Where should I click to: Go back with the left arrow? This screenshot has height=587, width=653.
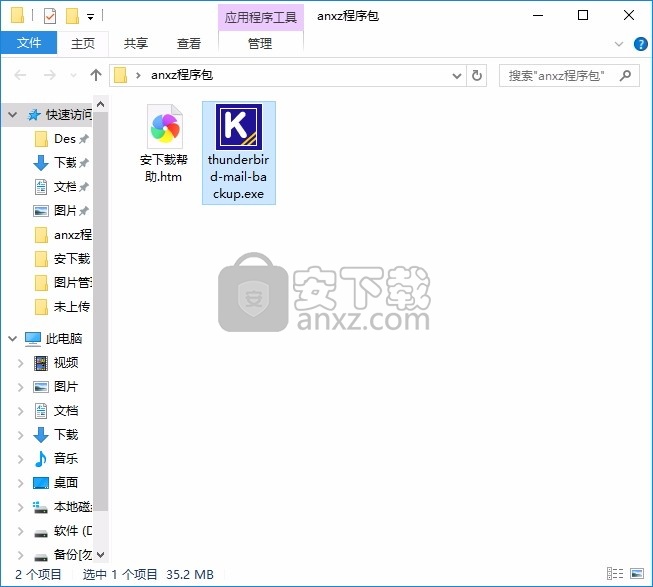[20, 75]
